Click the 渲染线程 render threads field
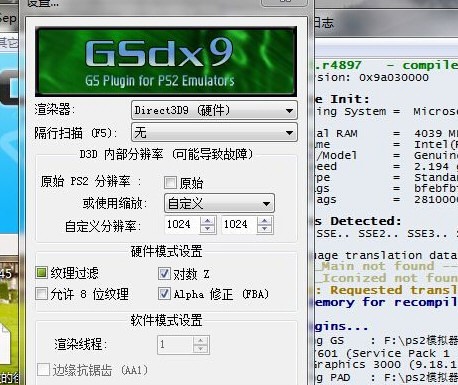This screenshot has height=385, width=458. tap(175, 344)
